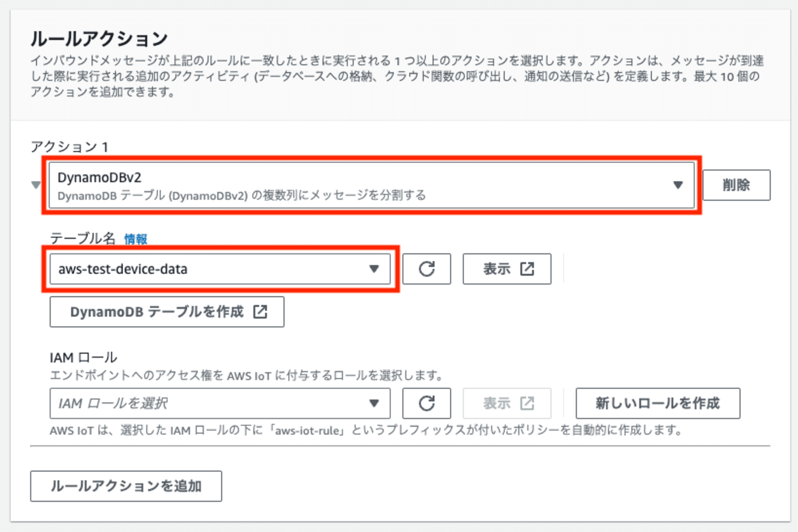Click the disabled 表示 button for IAM role
This screenshot has width=798, height=532.
click(x=507, y=403)
